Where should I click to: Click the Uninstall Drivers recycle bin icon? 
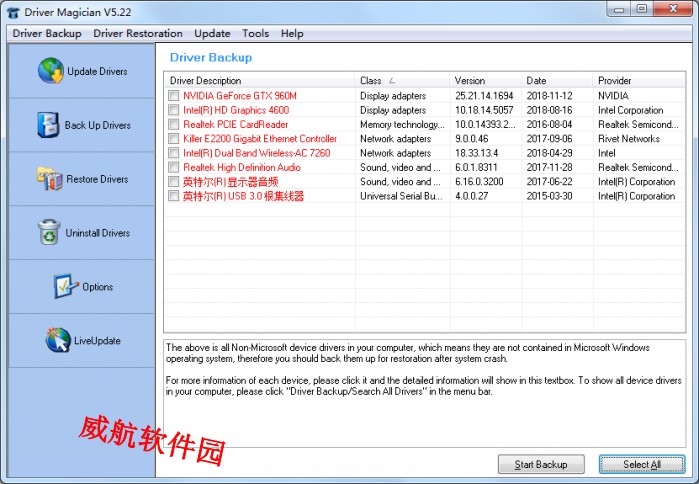49,232
